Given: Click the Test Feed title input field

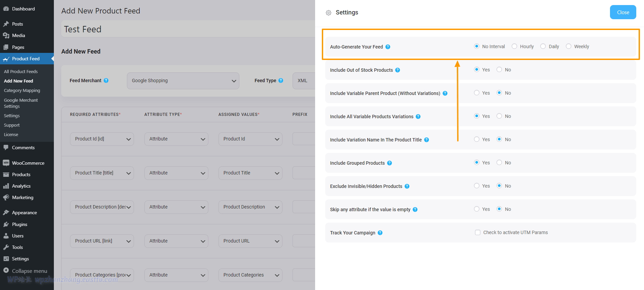Looking at the screenshot, I should point(189,29).
